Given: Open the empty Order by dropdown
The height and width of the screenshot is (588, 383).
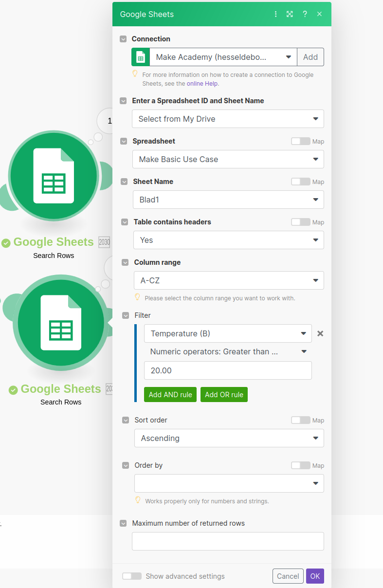Looking at the screenshot, I should click(x=229, y=483).
